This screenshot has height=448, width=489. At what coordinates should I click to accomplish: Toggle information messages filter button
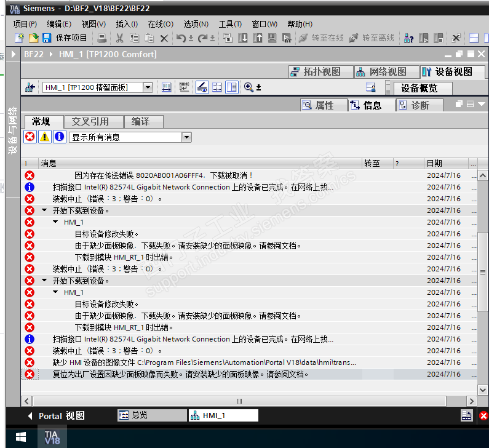coord(59,137)
